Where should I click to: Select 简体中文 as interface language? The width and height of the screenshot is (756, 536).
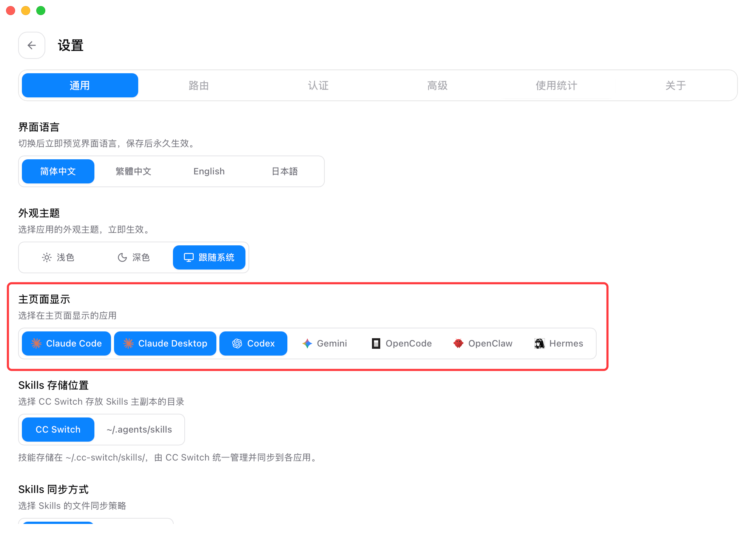click(x=58, y=171)
